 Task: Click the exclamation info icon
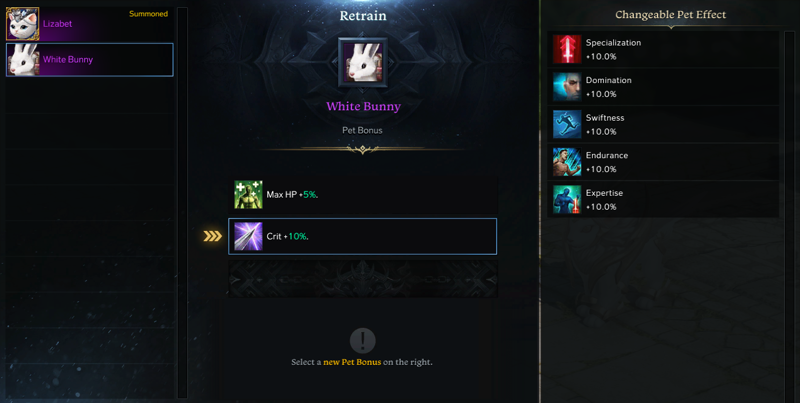coord(363,340)
